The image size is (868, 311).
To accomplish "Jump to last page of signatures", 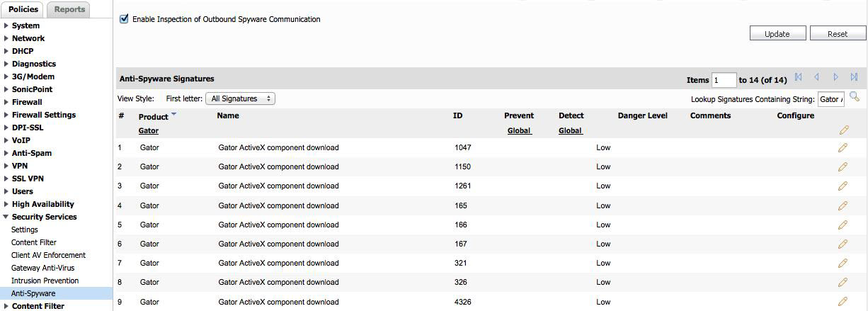I will (x=854, y=77).
